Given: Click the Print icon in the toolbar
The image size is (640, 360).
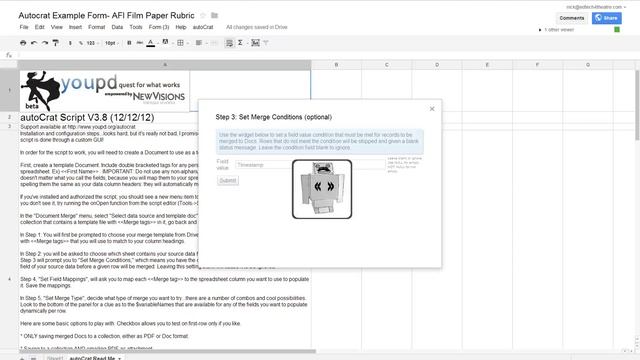Looking at the screenshot, I should 23,43.
